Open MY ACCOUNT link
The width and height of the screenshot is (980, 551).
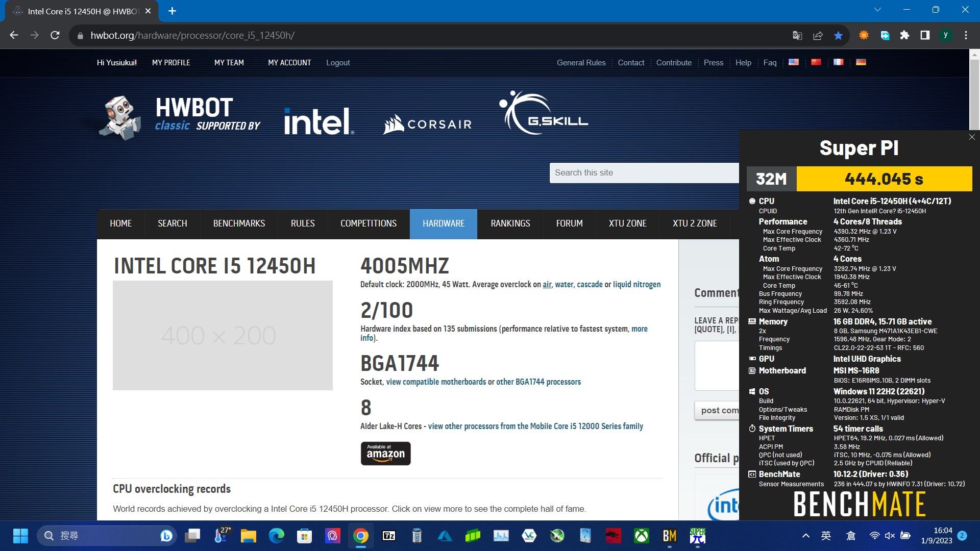click(x=289, y=63)
